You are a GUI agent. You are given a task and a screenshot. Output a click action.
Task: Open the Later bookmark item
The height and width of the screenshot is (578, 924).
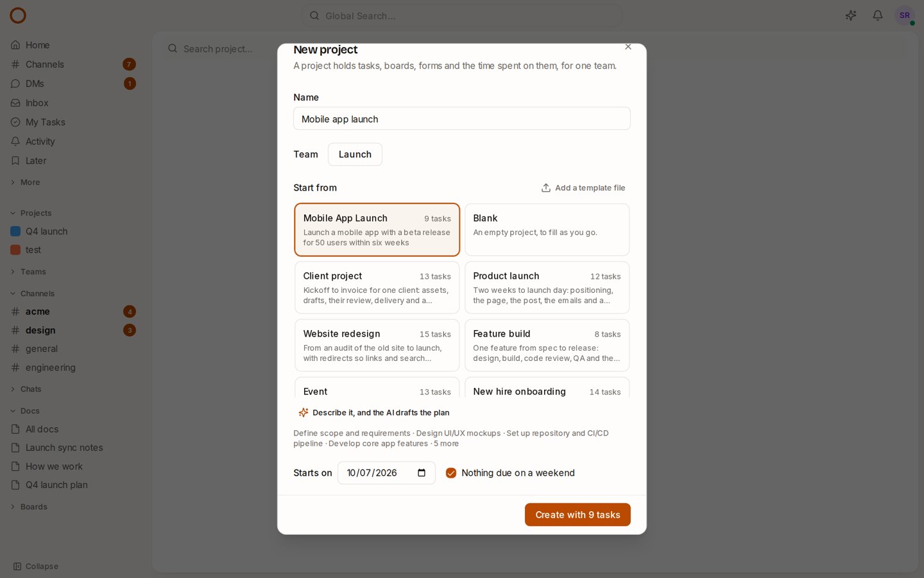[74, 161]
